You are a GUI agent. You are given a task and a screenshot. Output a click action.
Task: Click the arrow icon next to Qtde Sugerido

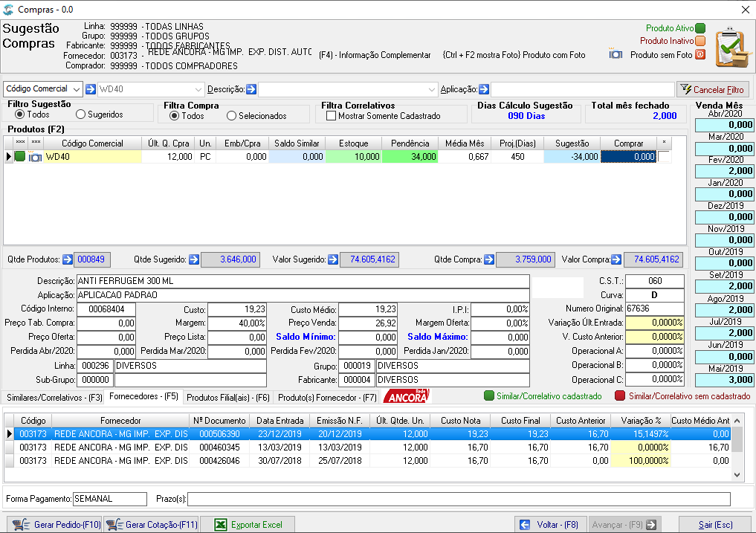194,259
